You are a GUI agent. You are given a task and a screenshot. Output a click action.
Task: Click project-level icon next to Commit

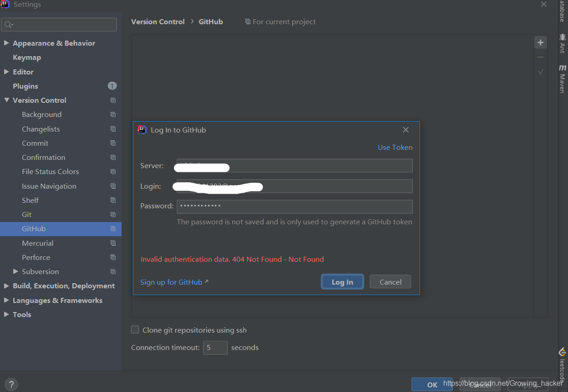click(x=113, y=143)
